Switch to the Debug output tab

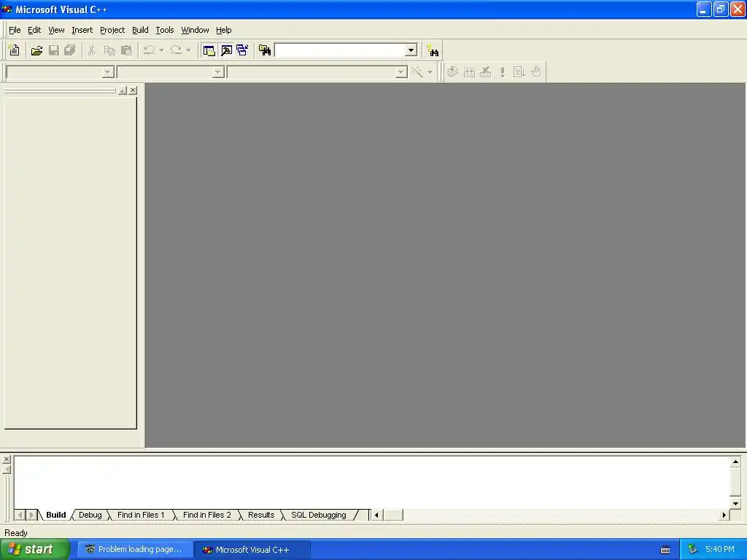[90, 515]
